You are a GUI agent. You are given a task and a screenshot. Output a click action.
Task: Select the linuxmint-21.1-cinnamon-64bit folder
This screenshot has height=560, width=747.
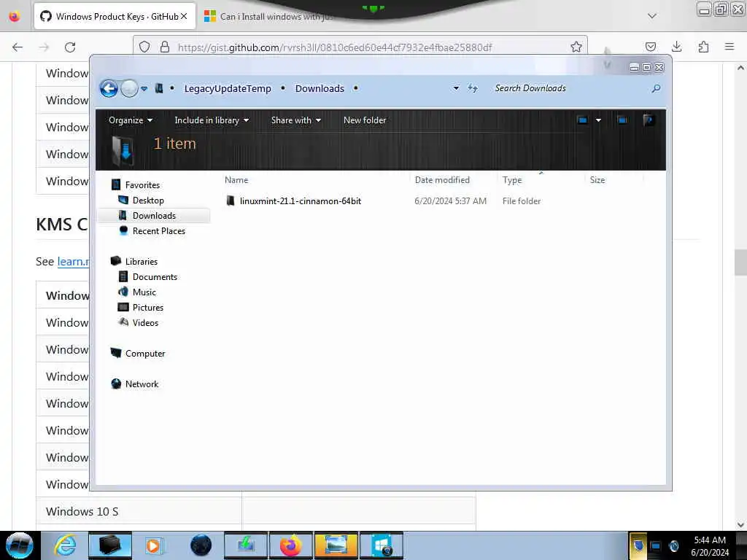(x=300, y=201)
